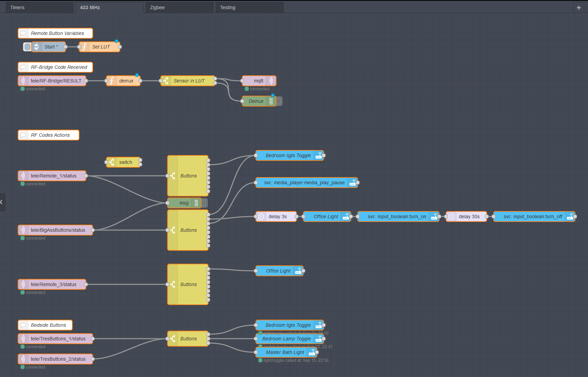
Task: Click the svc input_boolean:turn_off service icon
Action: [570, 216]
